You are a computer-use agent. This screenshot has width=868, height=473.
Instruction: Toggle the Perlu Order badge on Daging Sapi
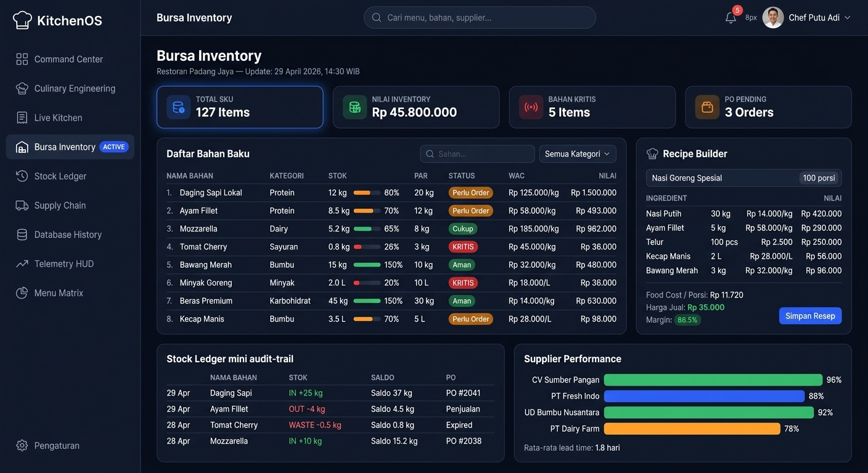470,192
